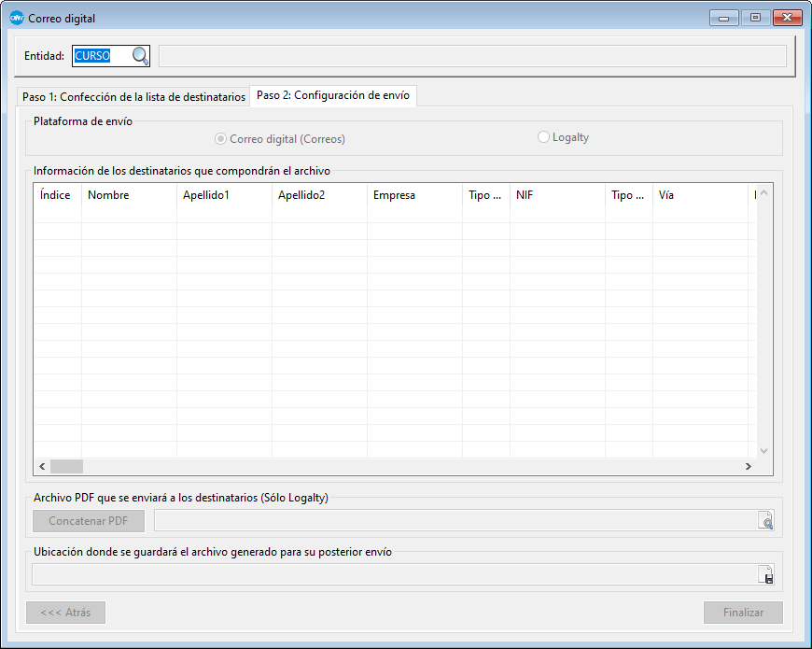
Task: Click the save location path field
Action: 394,575
